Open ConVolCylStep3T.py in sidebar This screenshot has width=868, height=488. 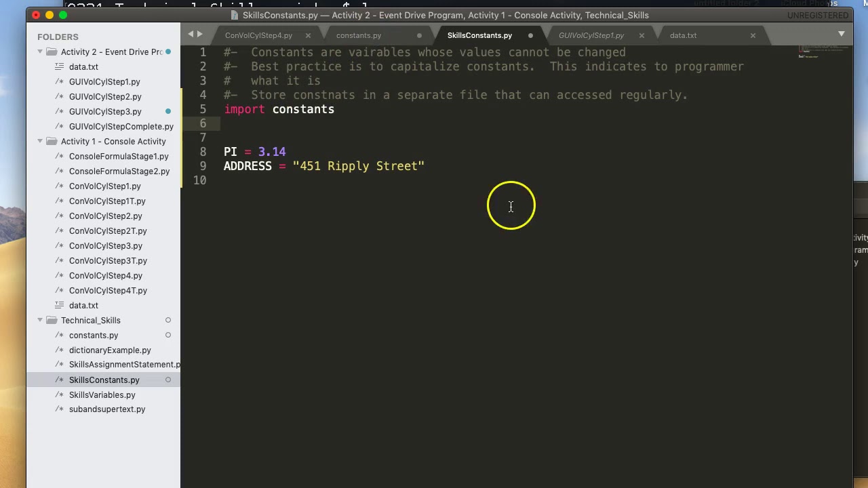(x=108, y=261)
